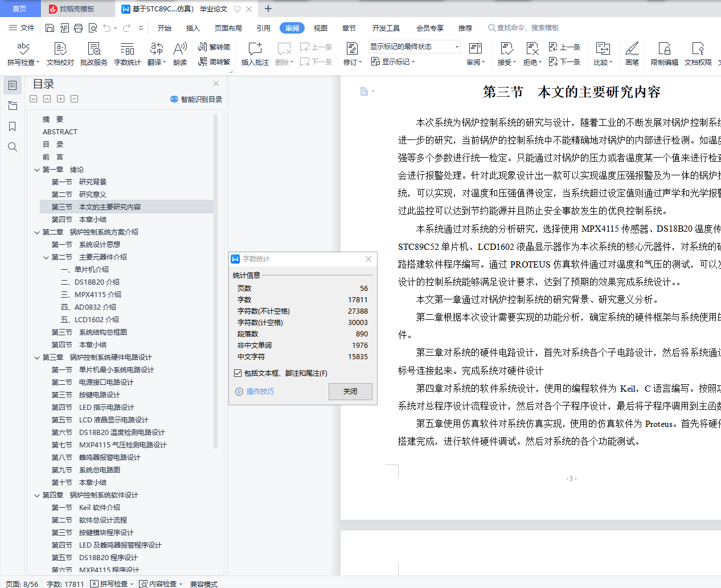Open the 翻译 translate tool
721x588 pixels.
pyautogui.click(x=157, y=54)
